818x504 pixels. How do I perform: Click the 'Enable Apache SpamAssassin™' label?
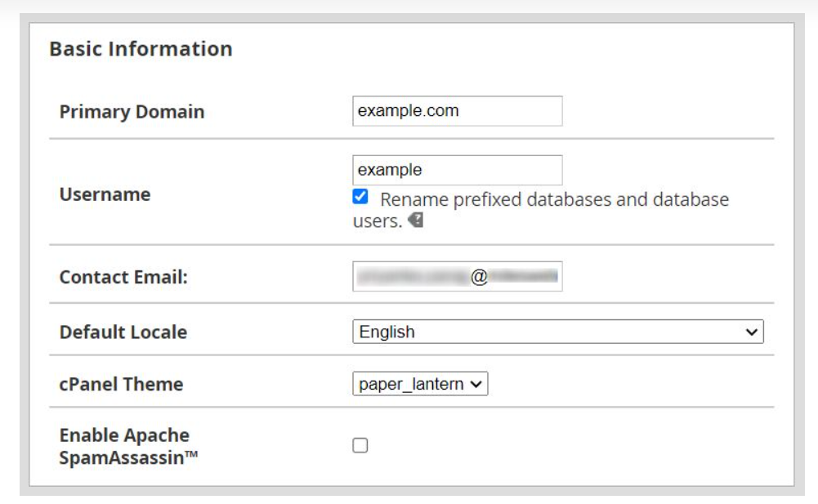[124, 446]
